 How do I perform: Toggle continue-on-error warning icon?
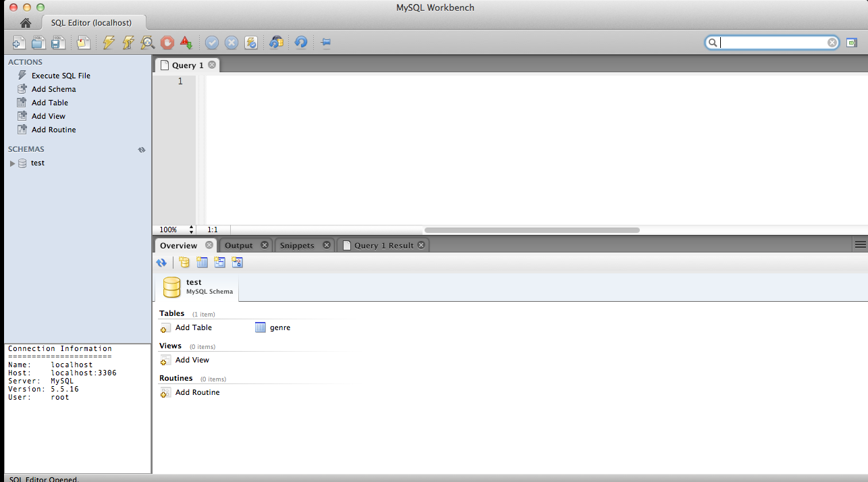click(x=187, y=43)
